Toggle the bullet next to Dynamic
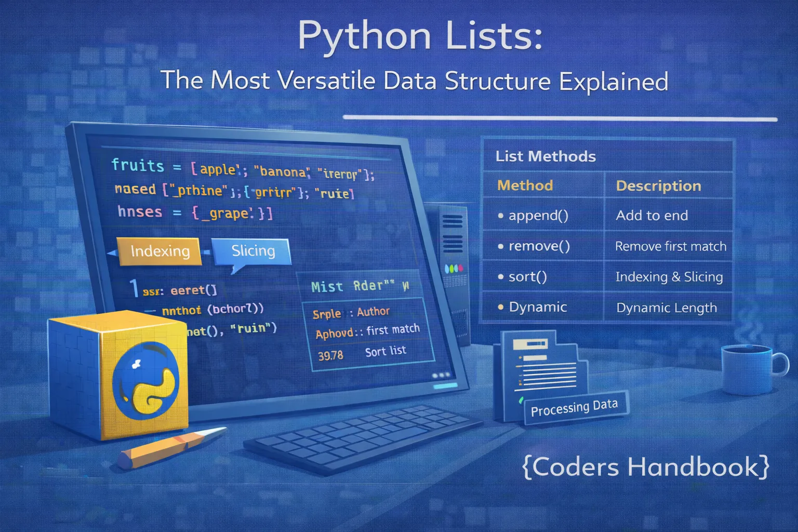 pyautogui.click(x=500, y=307)
